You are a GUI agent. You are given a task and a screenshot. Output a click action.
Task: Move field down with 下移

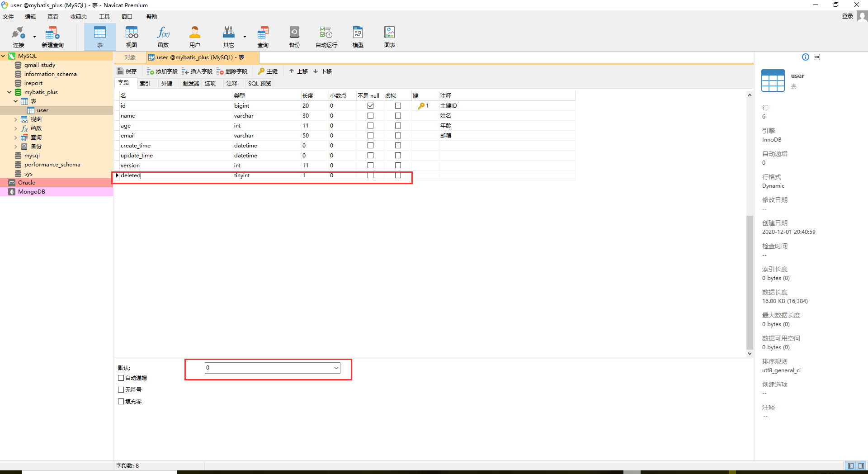323,71
